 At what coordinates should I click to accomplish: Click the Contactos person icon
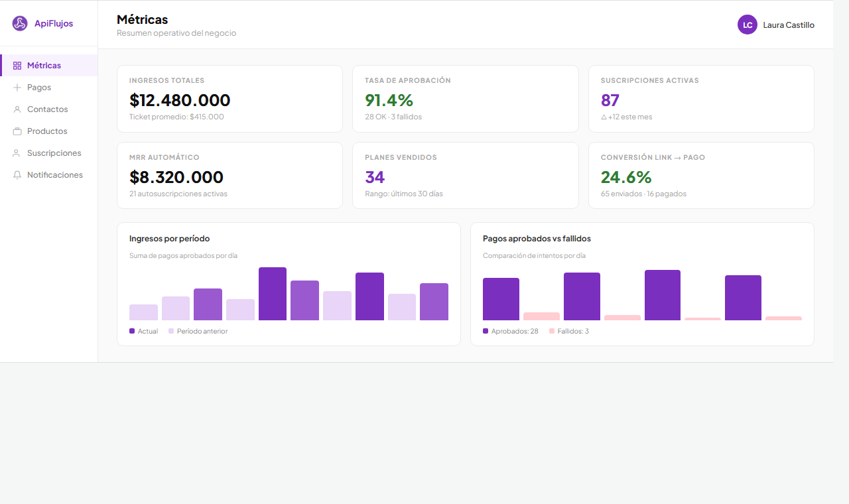pos(17,109)
